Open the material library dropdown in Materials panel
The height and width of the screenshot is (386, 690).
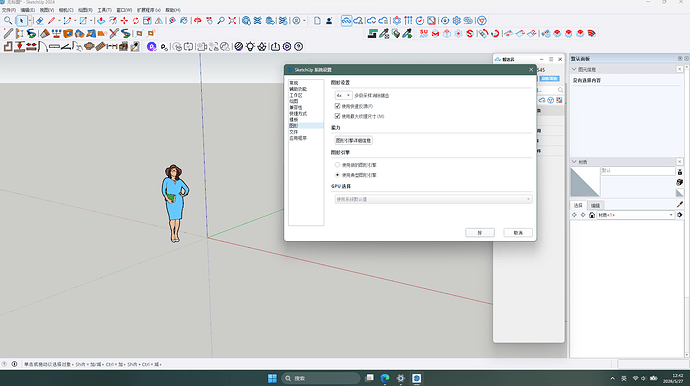pyautogui.click(x=635, y=215)
